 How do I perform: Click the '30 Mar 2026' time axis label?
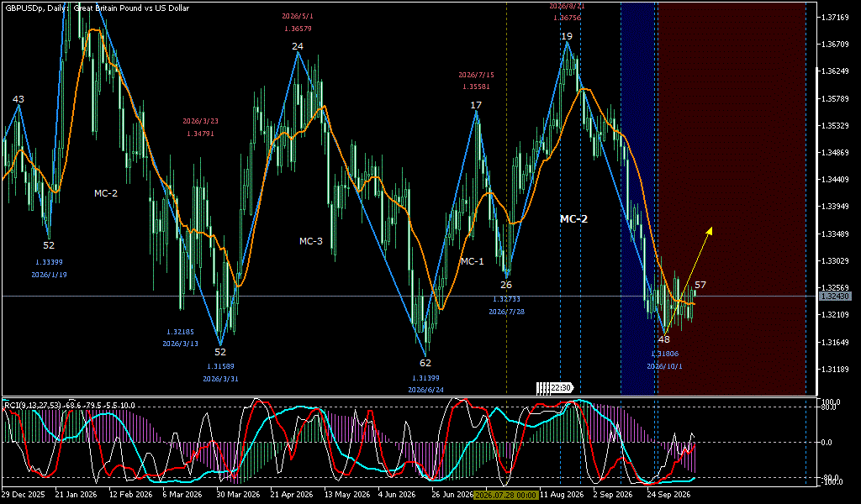pyautogui.click(x=236, y=495)
